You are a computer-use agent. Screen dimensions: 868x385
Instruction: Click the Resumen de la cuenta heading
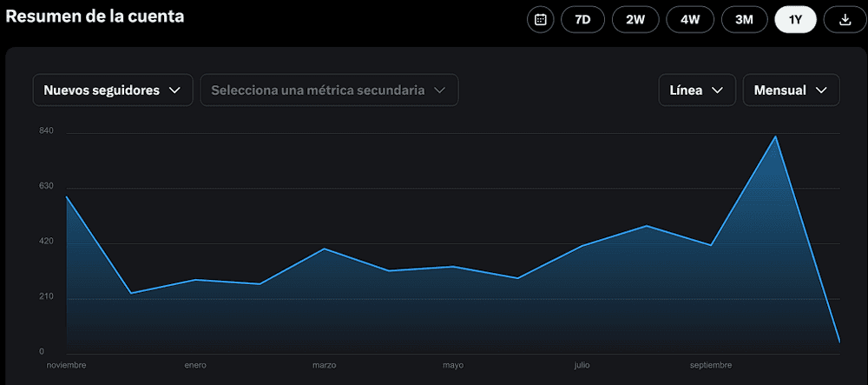95,16
